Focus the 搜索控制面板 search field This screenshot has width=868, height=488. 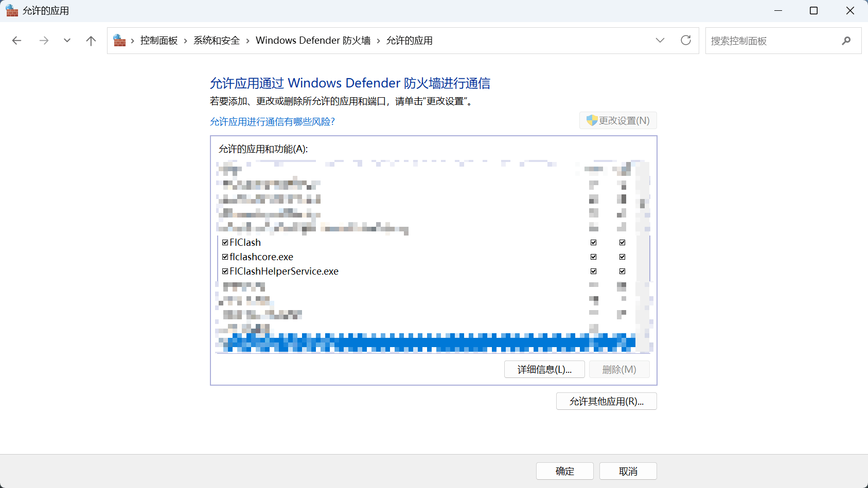point(772,41)
